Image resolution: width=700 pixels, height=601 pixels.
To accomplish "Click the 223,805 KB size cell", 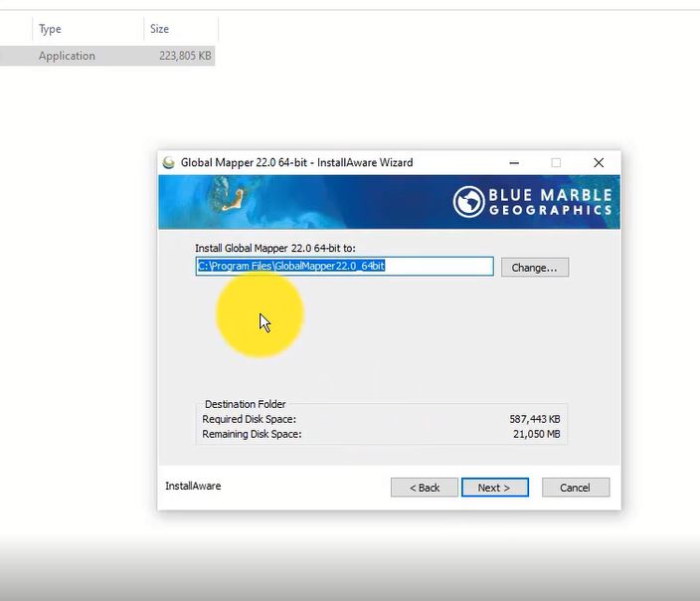I will pos(185,56).
